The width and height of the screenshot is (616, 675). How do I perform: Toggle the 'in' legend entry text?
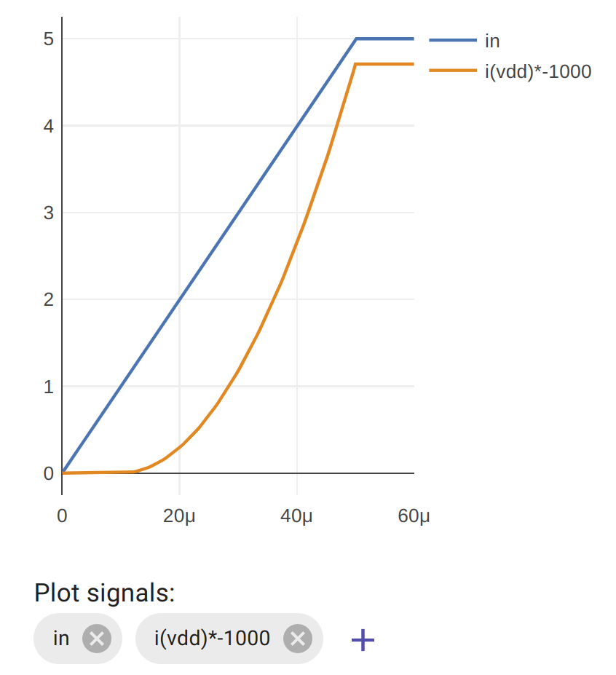tap(492, 41)
